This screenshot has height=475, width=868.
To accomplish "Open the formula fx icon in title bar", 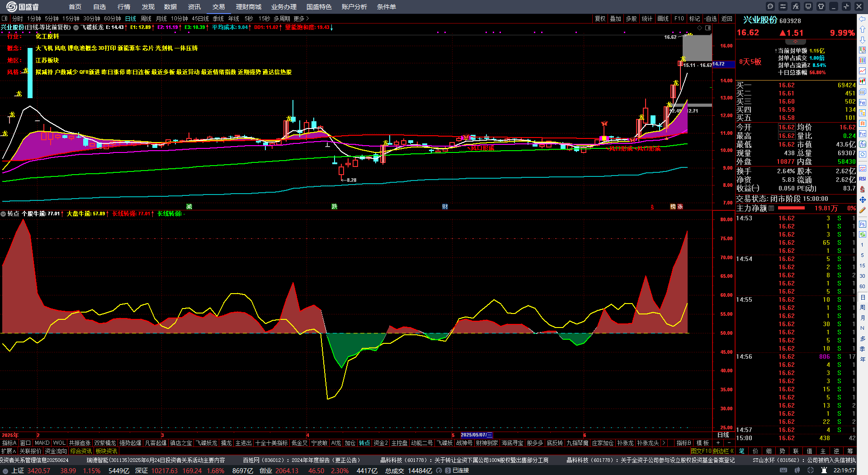I will pos(796,6).
